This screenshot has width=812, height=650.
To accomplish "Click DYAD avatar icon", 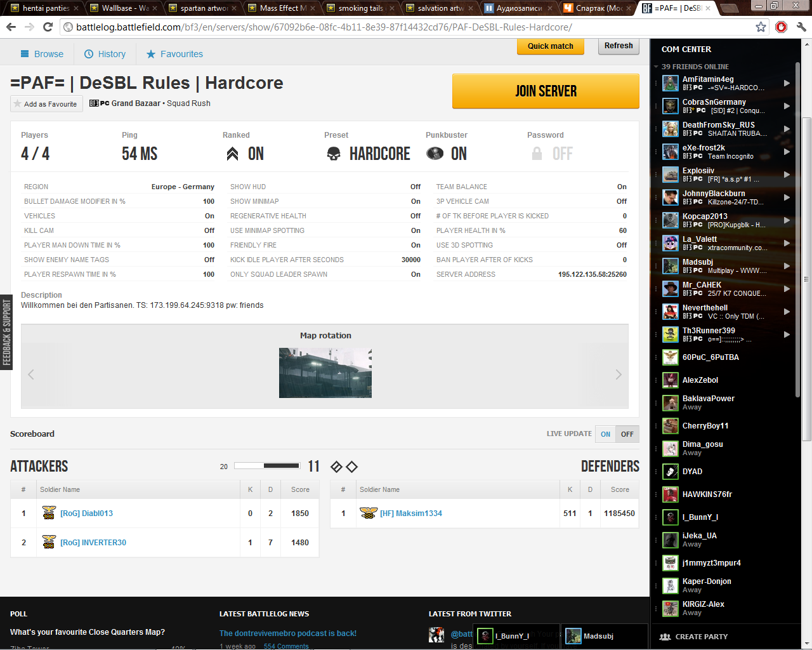I will [671, 472].
